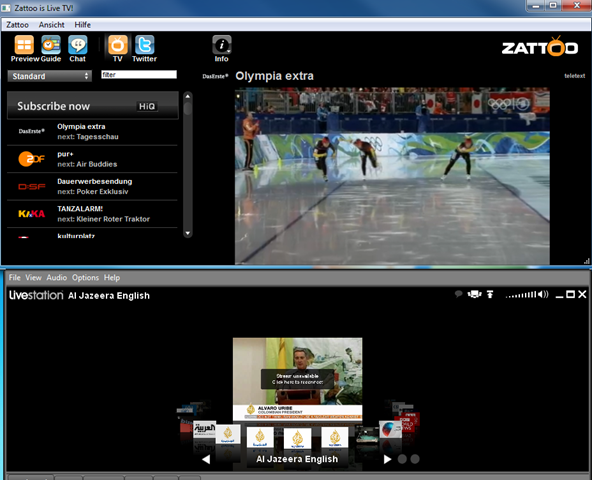The width and height of the screenshot is (592, 480).
Task: Click the Zattoo window title icon
Action: (6, 8)
